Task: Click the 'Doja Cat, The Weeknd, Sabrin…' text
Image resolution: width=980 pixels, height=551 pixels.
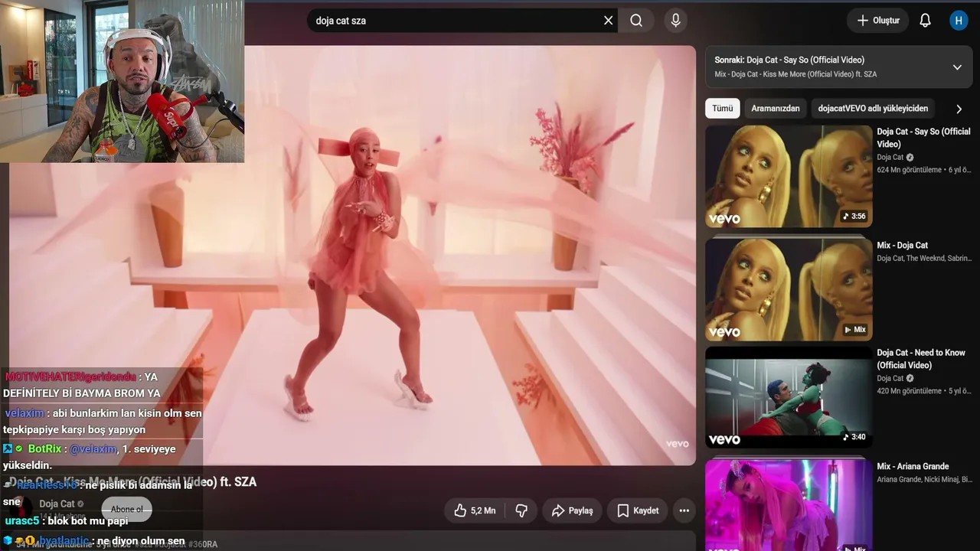Action: point(924,259)
